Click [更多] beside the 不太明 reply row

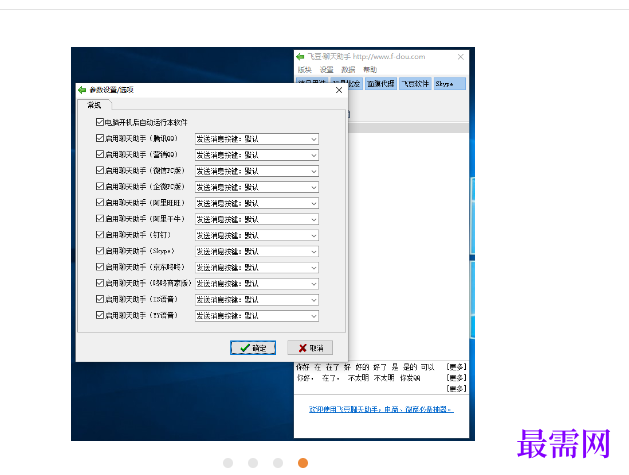pyautogui.click(x=456, y=378)
